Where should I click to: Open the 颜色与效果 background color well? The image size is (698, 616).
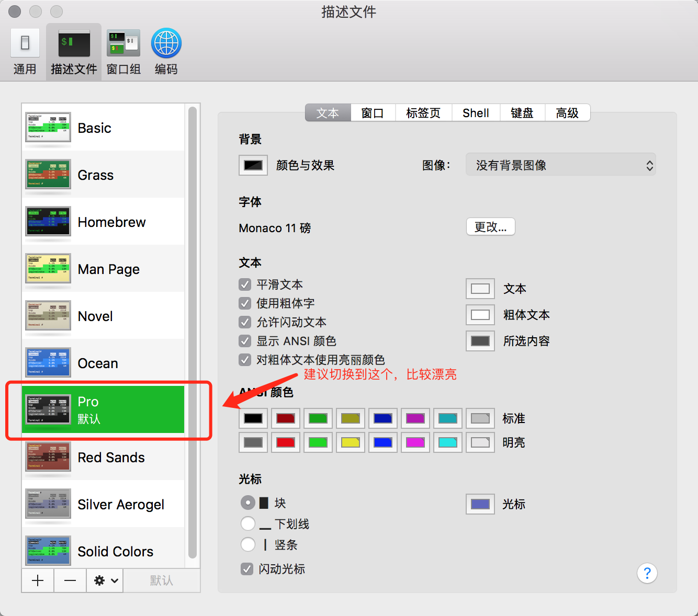point(253,165)
